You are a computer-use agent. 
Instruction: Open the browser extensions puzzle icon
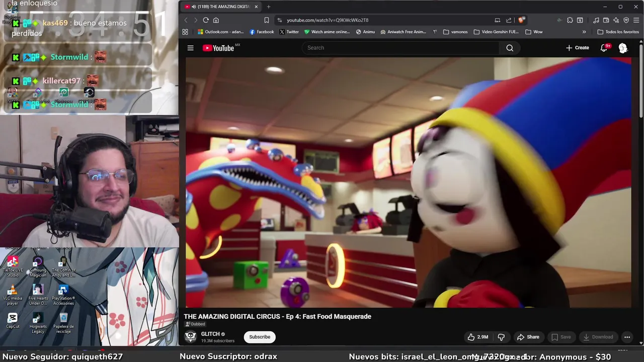tap(570, 20)
